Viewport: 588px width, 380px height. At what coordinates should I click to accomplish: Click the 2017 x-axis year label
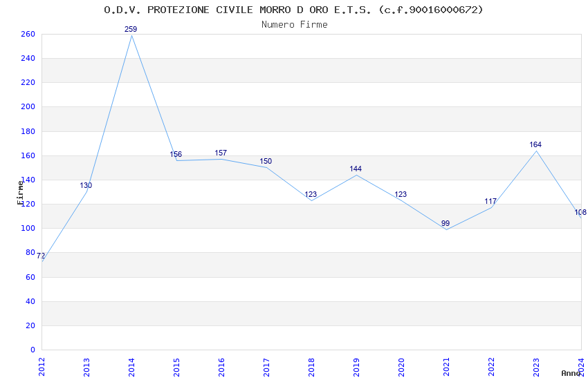pos(266,367)
